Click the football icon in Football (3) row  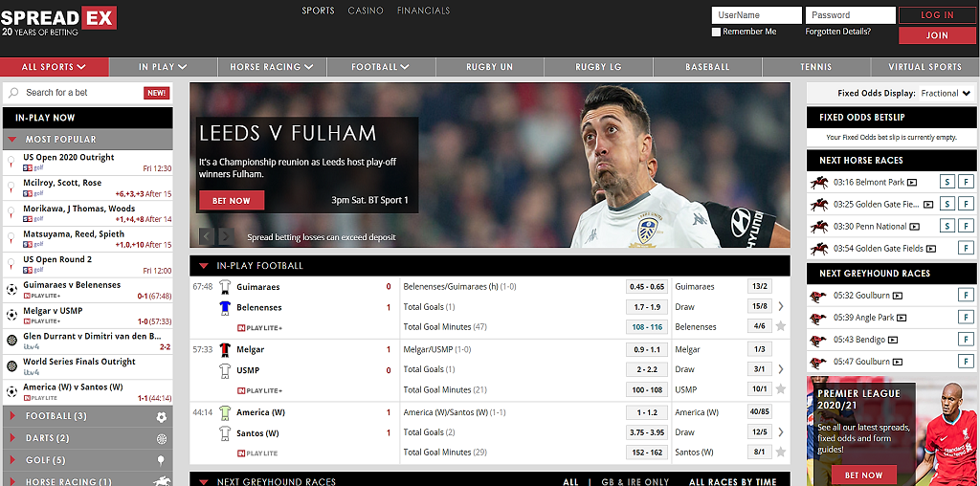tap(161, 417)
